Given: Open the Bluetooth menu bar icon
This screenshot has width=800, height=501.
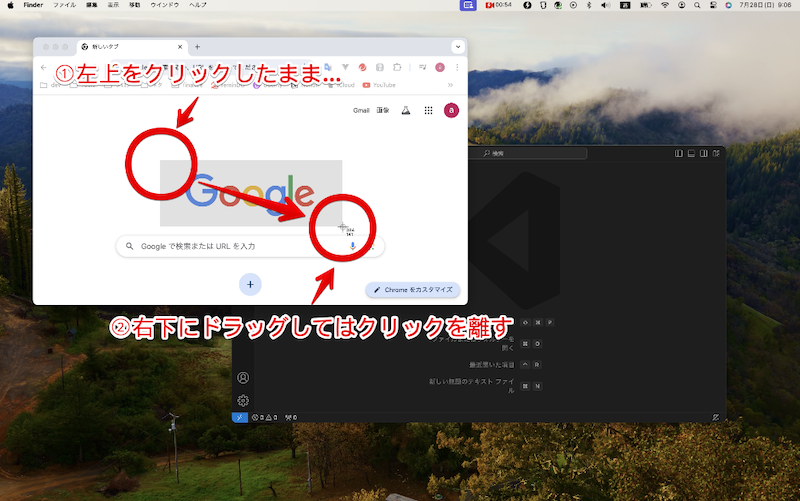Looking at the screenshot, I should [x=588, y=5].
